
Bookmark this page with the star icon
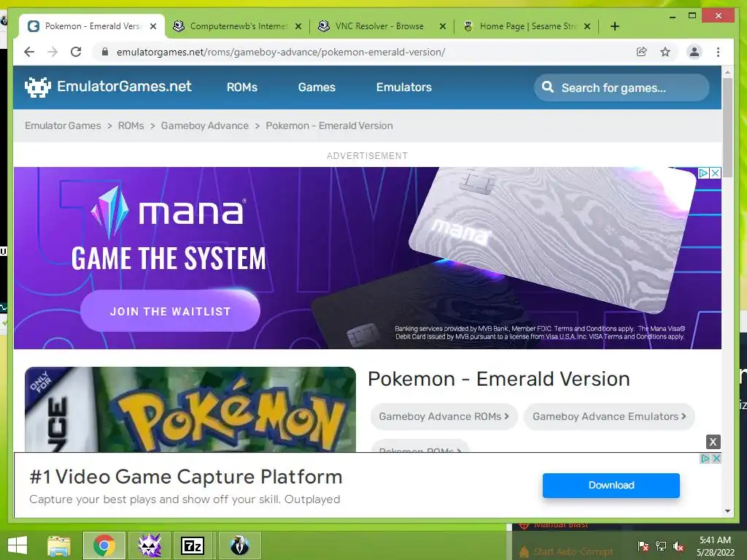[665, 52]
